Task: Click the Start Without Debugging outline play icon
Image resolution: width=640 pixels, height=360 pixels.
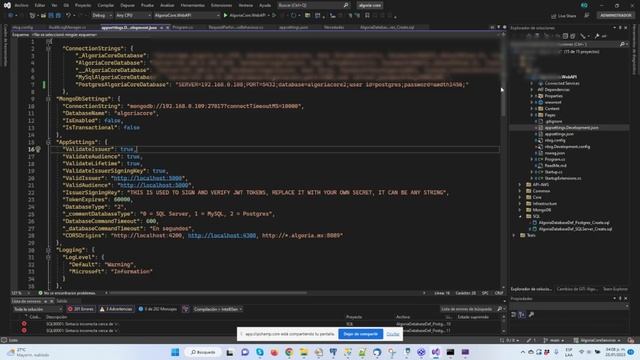Action: (274, 16)
